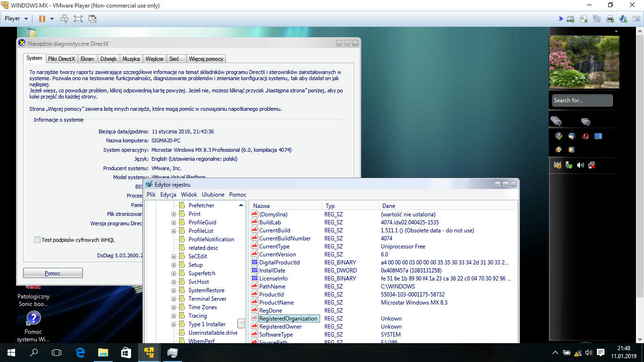Screen dimensions: 644x362
Task: Select the ProductName registry value
Action: [x=276, y=303]
